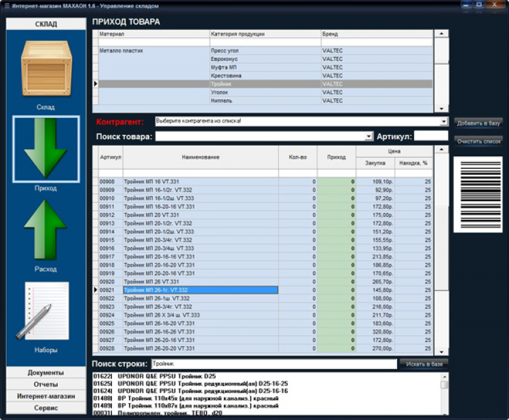Select result 01622 UPONOR Q&E PPSU Тройник D25
Image resolution: width=509 pixels, height=420 pixels.
coord(155,376)
